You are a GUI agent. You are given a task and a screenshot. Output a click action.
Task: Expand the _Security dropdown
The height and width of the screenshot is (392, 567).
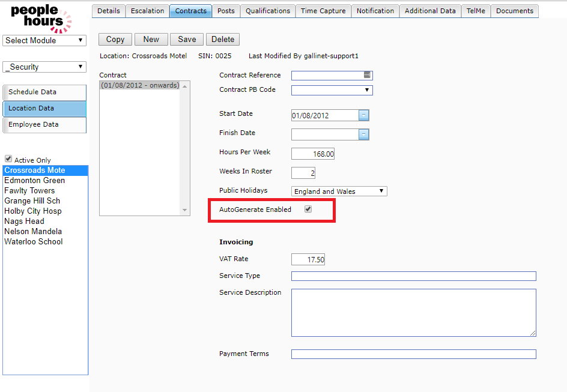coord(44,67)
